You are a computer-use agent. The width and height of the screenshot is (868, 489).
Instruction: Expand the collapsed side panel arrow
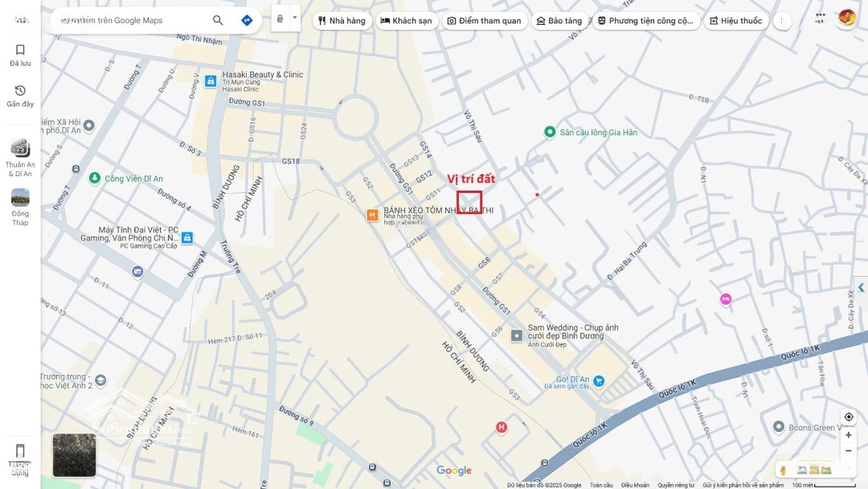click(861, 287)
